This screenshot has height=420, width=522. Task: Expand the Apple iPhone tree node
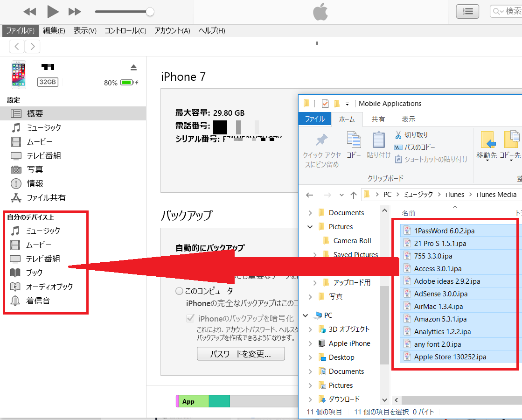pos(310,343)
